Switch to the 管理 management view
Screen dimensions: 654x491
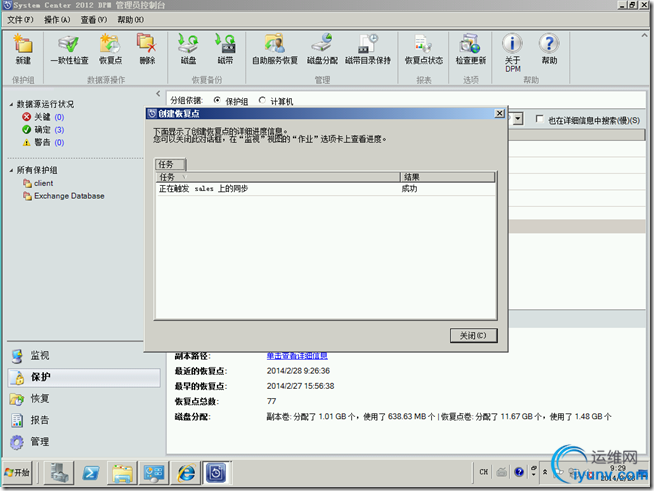click(83, 442)
